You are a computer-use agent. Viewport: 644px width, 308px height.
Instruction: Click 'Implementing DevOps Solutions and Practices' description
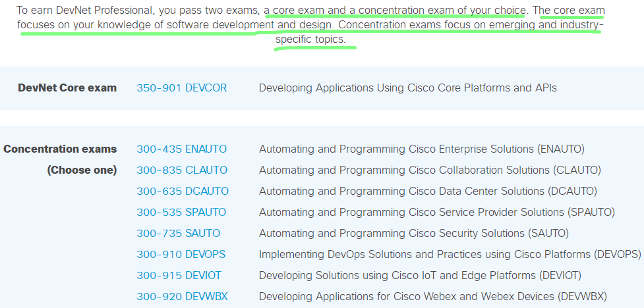point(450,254)
